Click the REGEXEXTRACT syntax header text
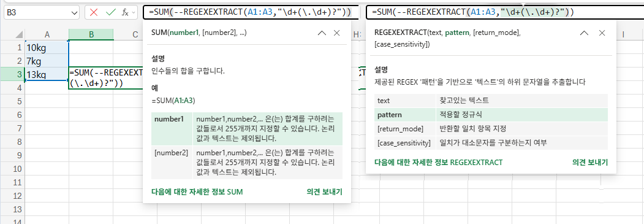Screen dimensions: 644x224 (x=448, y=38)
